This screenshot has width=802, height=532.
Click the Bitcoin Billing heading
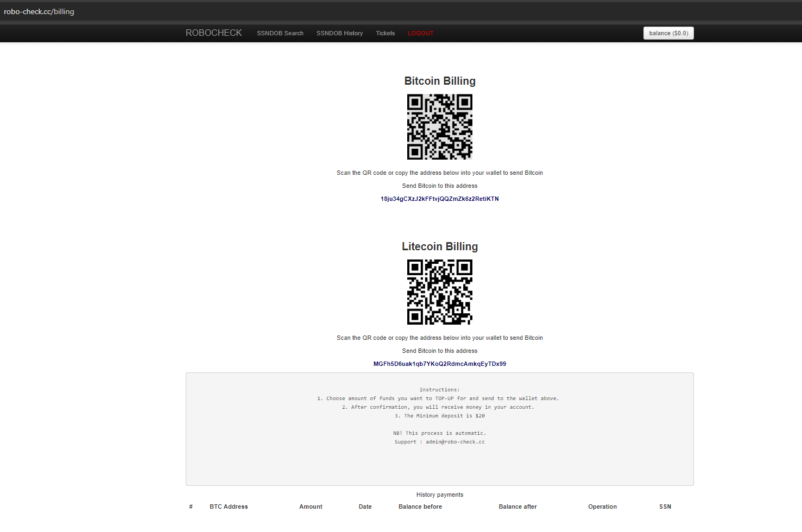tap(439, 81)
